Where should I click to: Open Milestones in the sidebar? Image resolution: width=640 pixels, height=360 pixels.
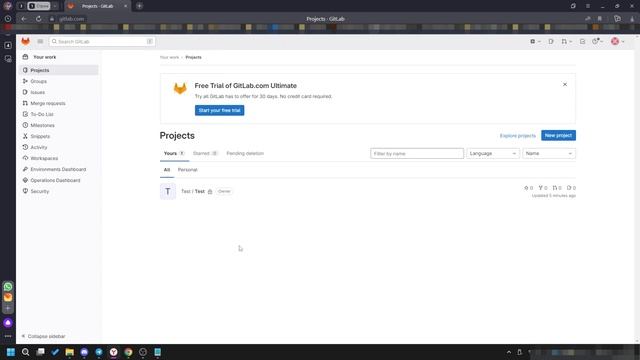click(x=59, y=125)
